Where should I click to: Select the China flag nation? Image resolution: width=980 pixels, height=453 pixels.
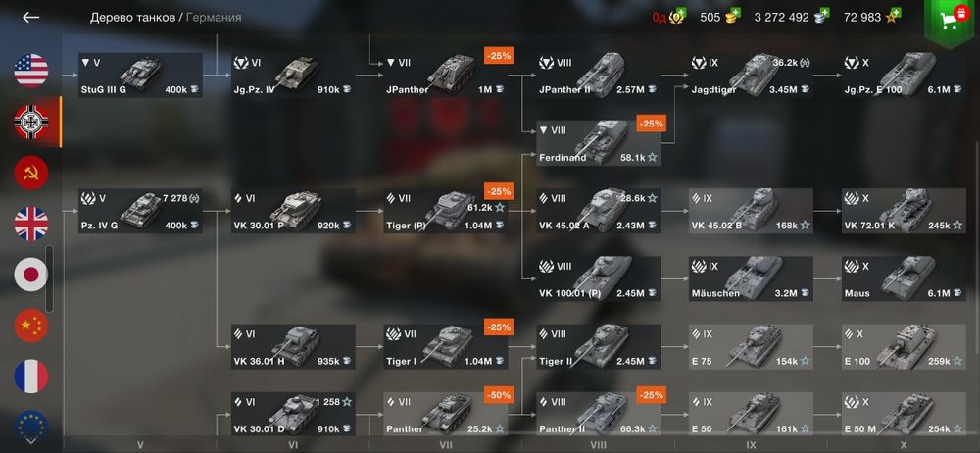pyautogui.click(x=31, y=326)
